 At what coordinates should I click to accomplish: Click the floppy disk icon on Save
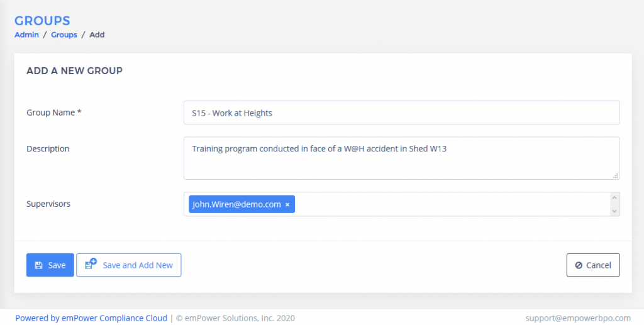[x=38, y=265]
